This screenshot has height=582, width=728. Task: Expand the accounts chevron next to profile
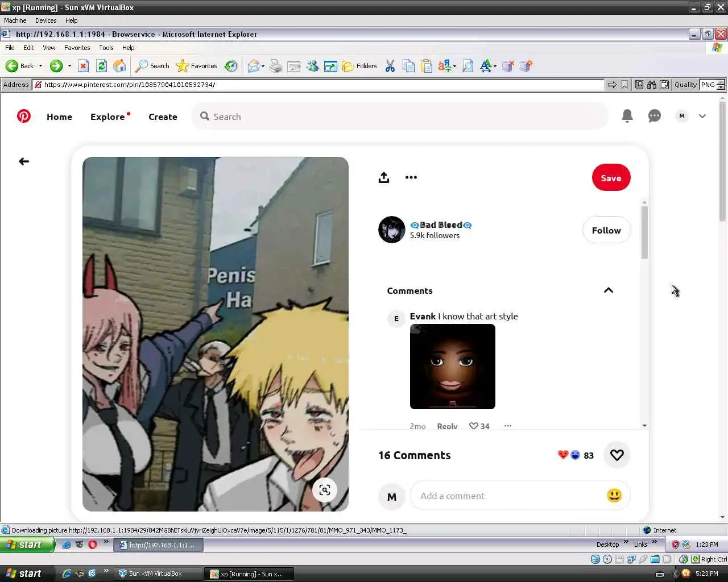pyautogui.click(x=702, y=116)
